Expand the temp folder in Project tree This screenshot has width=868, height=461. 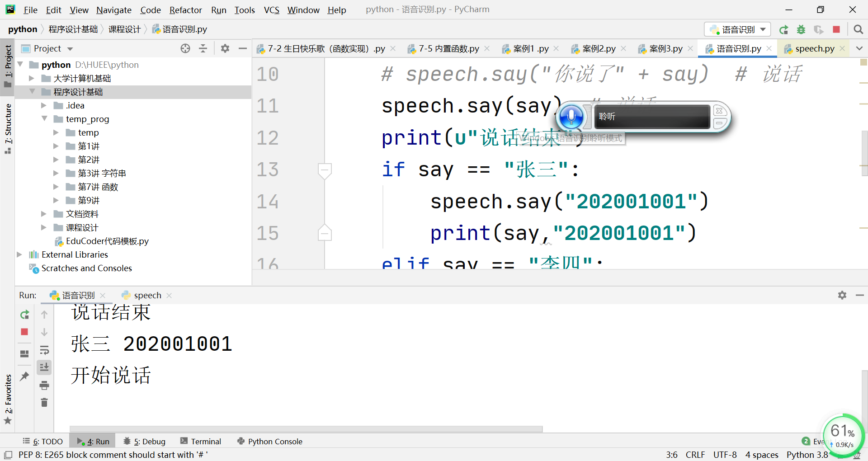pyautogui.click(x=56, y=132)
